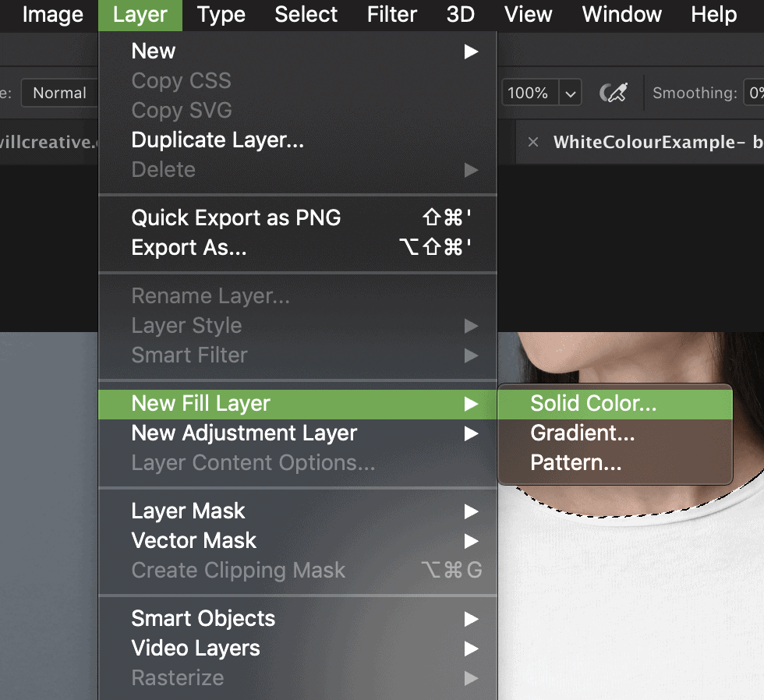Expand the Vector Mask submenu
Screen dimensions: 764x700
298,541
